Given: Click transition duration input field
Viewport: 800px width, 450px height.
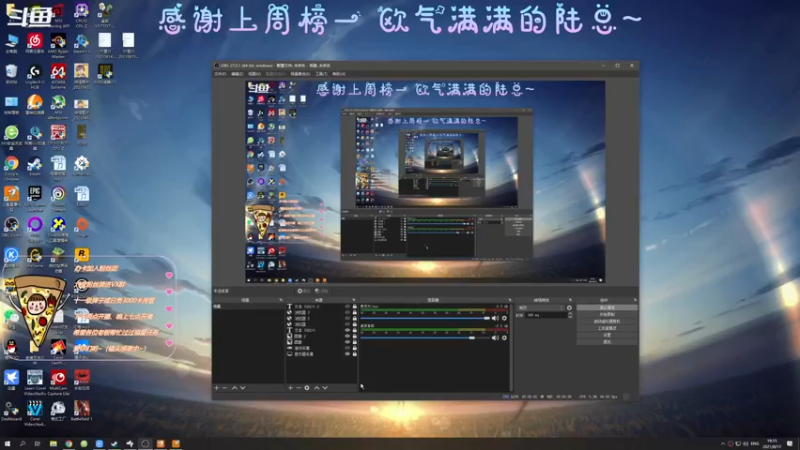Looking at the screenshot, I should (x=546, y=315).
